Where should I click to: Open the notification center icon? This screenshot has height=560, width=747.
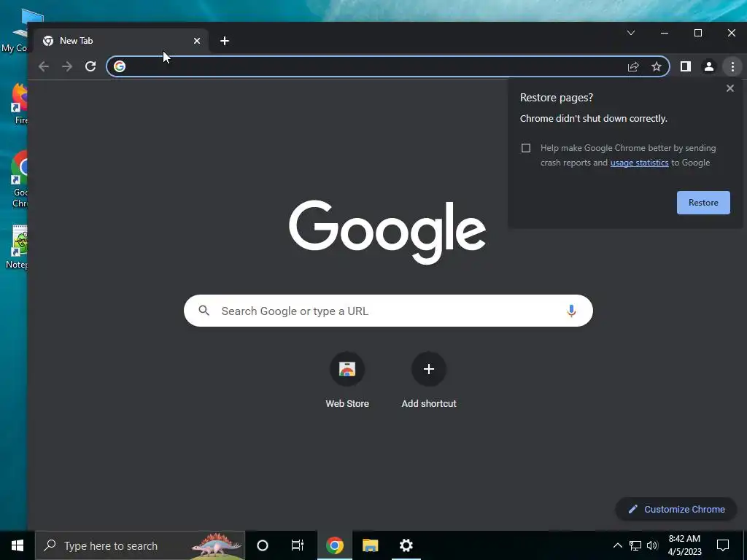[x=723, y=545]
